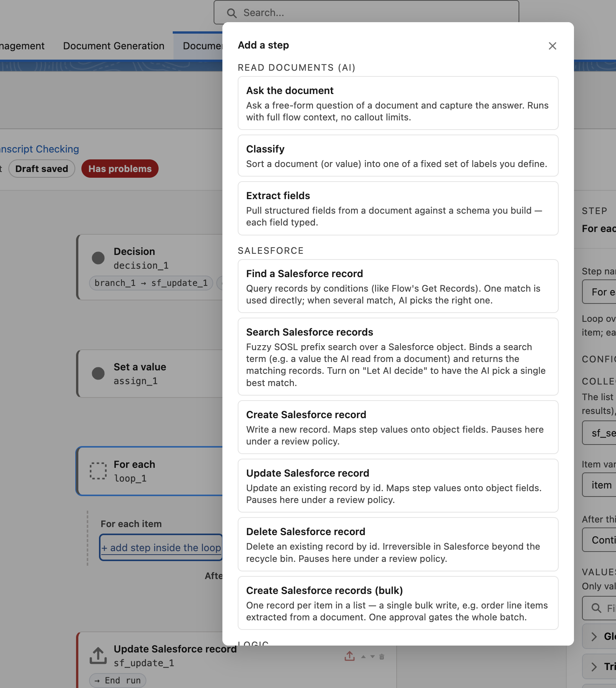Select the Decision step card on canvas
Screen dimensions: 616x688
point(150,267)
